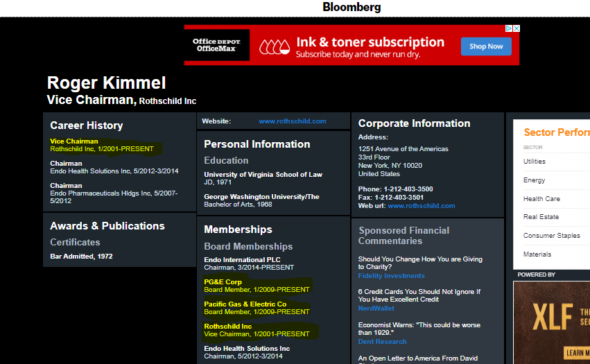Select Consumer Staples sector row
This screenshot has height=364, width=590.
(551, 236)
